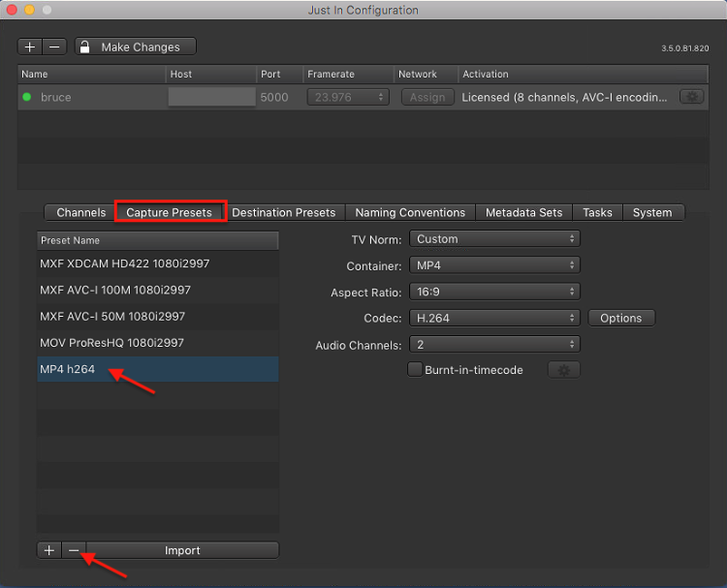
Task: Click the Framerate column header
Action: pos(348,75)
